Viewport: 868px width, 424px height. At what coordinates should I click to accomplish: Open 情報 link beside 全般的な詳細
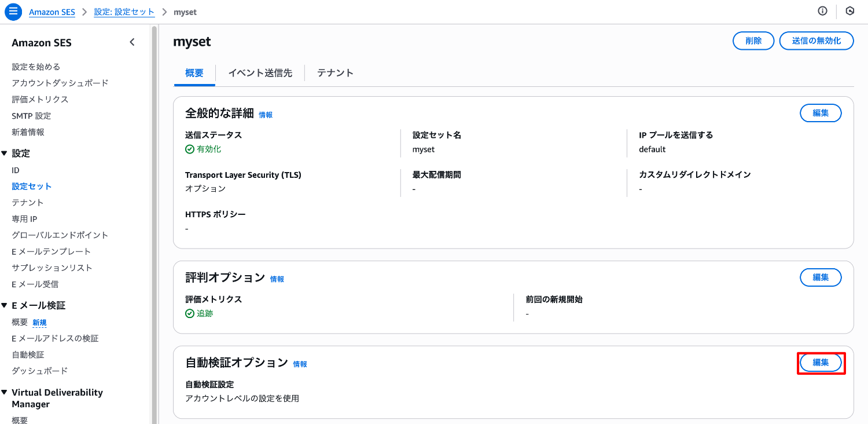[266, 115]
